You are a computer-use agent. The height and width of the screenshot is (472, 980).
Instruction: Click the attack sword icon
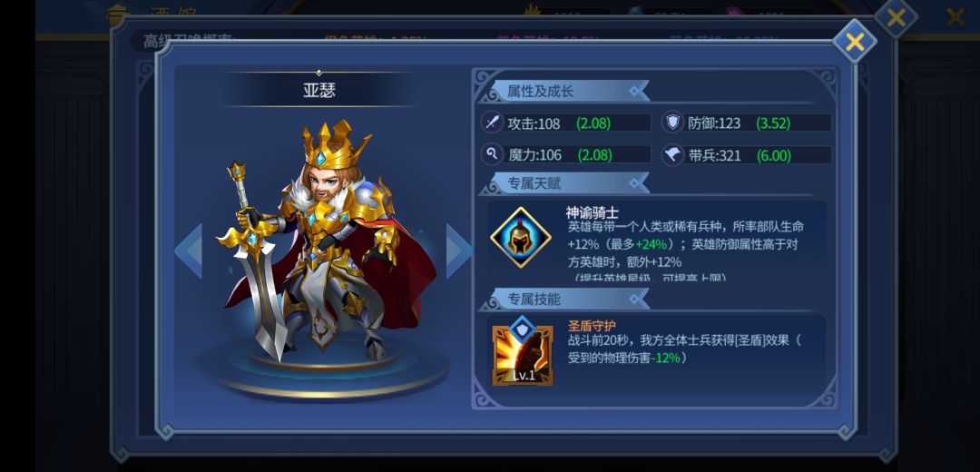[492, 122]
